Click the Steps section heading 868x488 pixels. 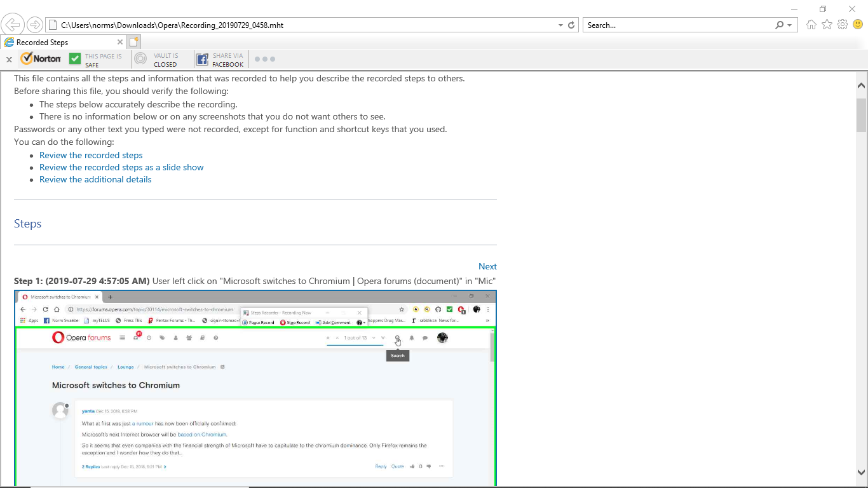(27, 224)
